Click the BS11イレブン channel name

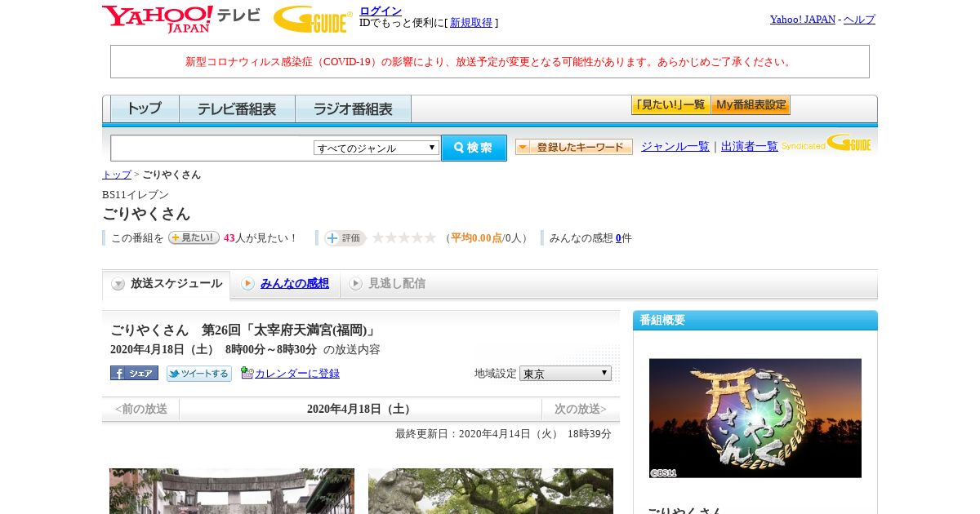pos(136,194)
